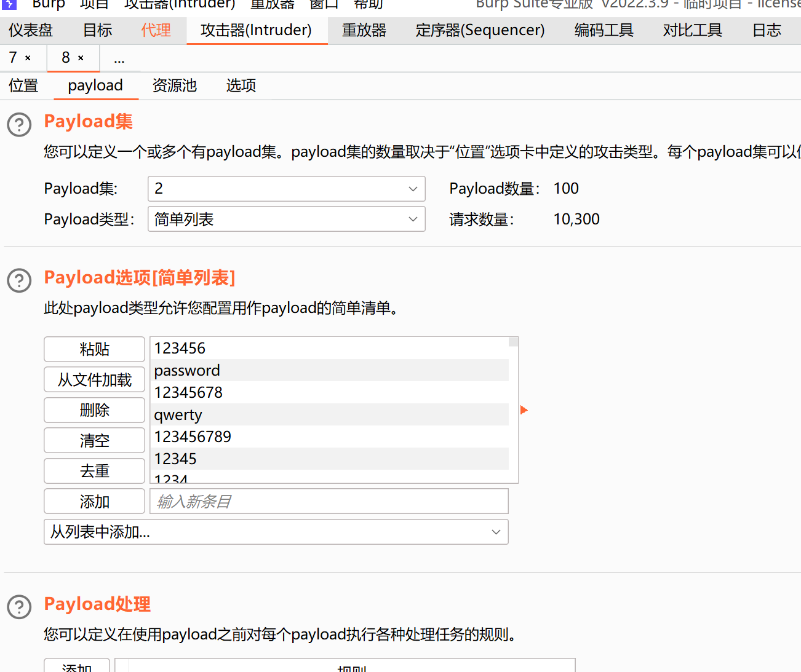801x672 pixels.
Task: Click orange arrow beside payload list
Action: 524,410
